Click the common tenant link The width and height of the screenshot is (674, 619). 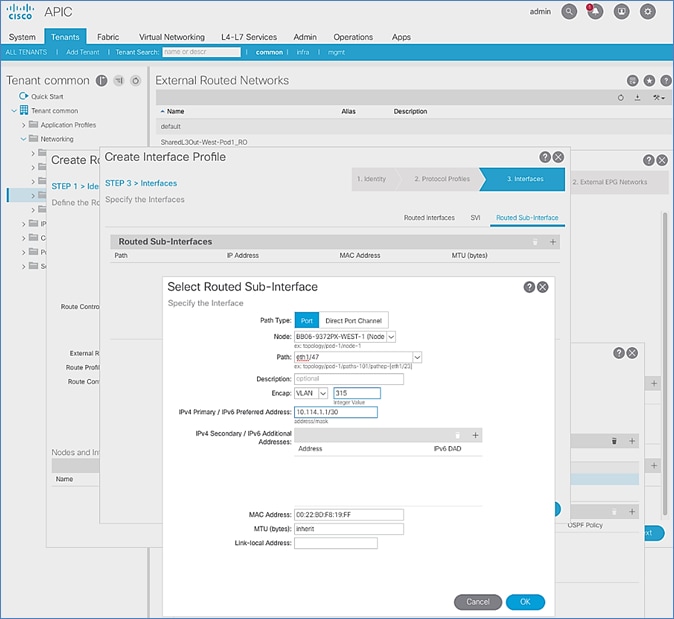[x=270, y=52]
